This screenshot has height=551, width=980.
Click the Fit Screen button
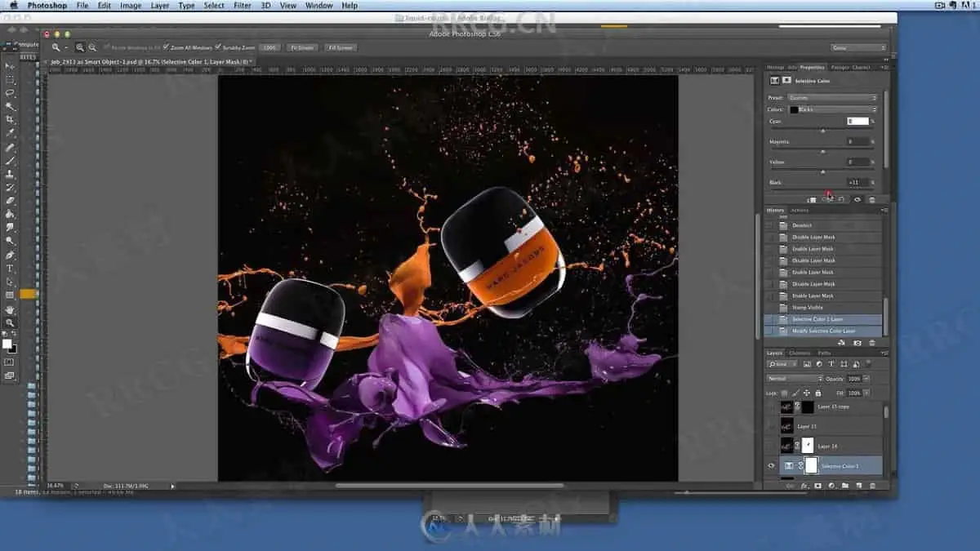point(302,48)
